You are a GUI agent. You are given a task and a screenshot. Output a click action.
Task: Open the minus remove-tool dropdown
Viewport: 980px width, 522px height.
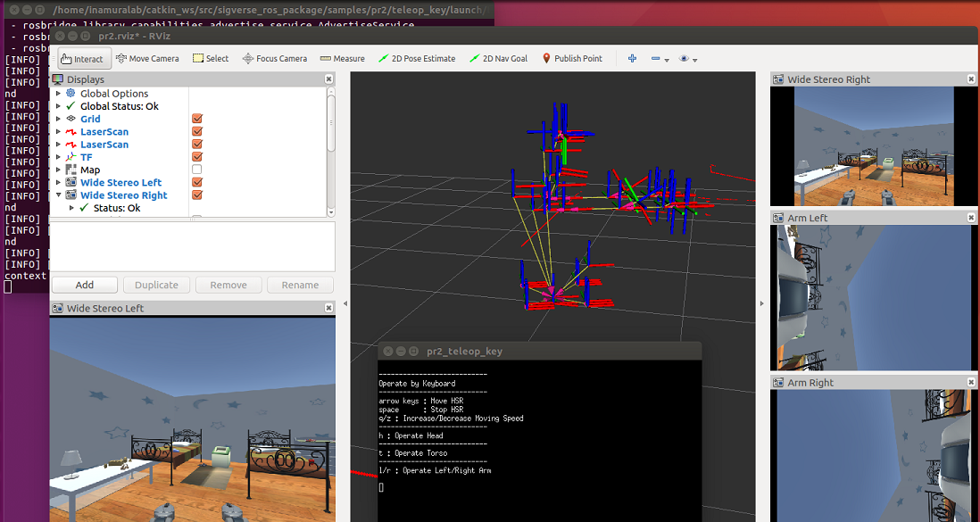[660, 59]
